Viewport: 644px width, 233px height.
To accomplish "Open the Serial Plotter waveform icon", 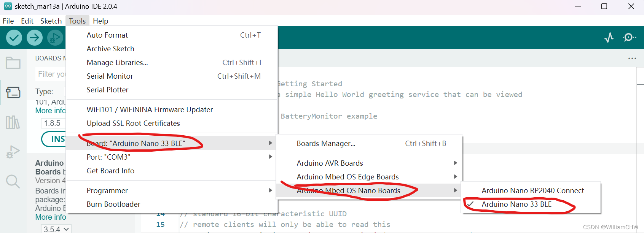I will tap(609, 37).
